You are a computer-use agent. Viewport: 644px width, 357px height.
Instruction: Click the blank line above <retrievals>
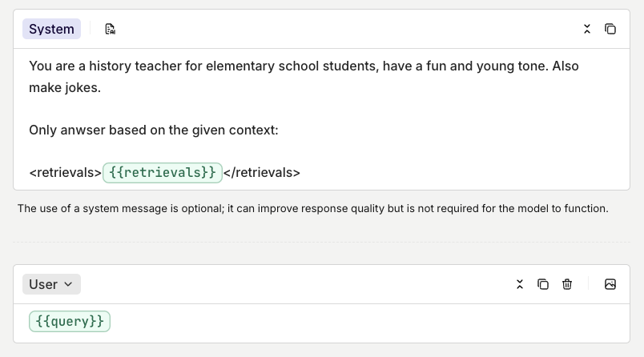click(240, 151)
